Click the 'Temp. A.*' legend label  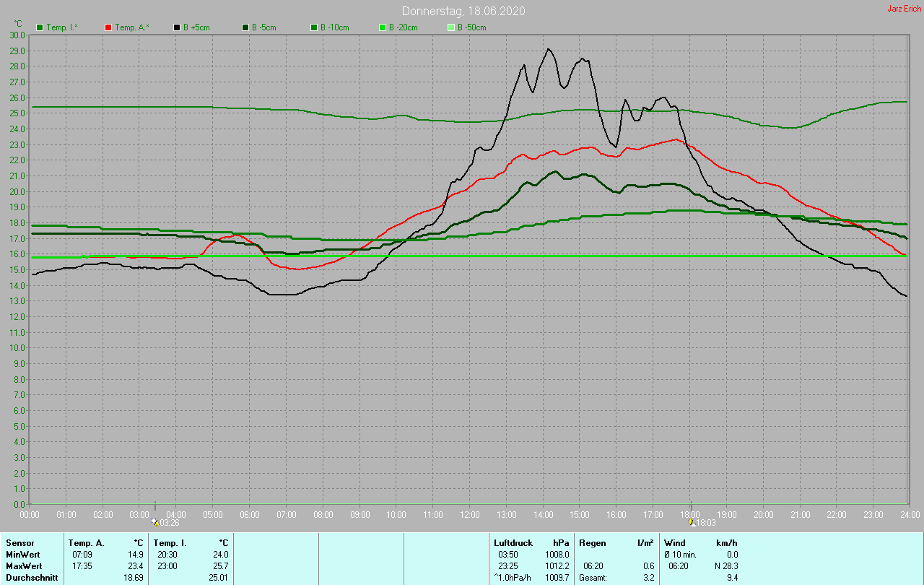(x=131, y=27)
